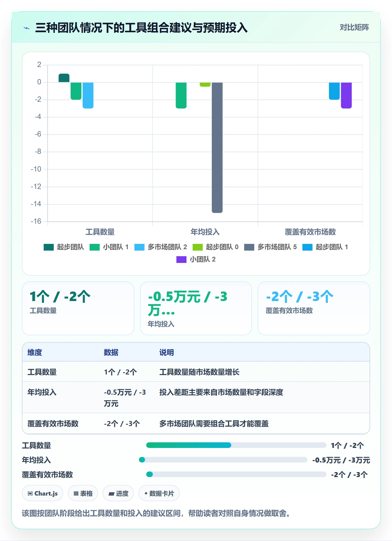Click the Chart.js chip

[43, 493]
